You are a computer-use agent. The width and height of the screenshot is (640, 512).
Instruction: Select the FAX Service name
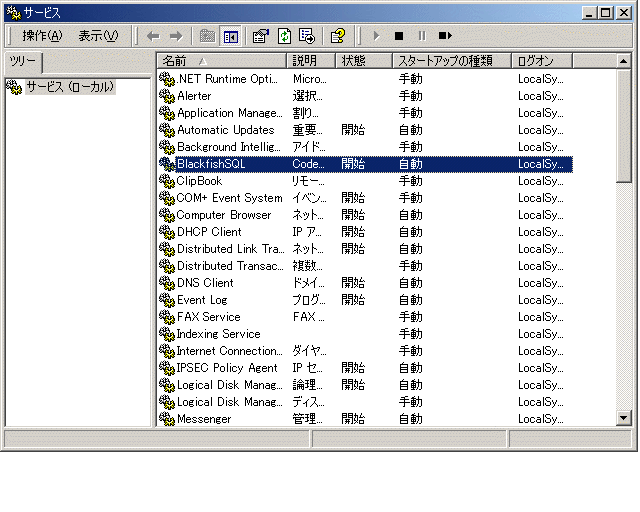pos(209,317)
